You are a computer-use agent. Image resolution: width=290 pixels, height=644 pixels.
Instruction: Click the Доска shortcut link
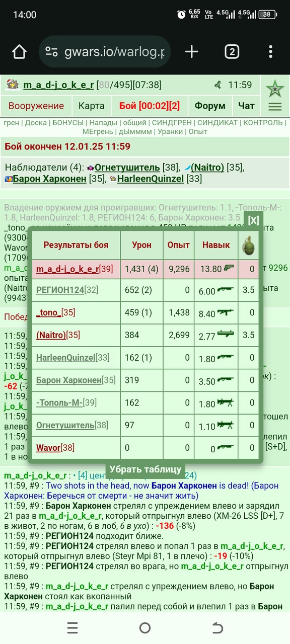[x=36, y=122]
